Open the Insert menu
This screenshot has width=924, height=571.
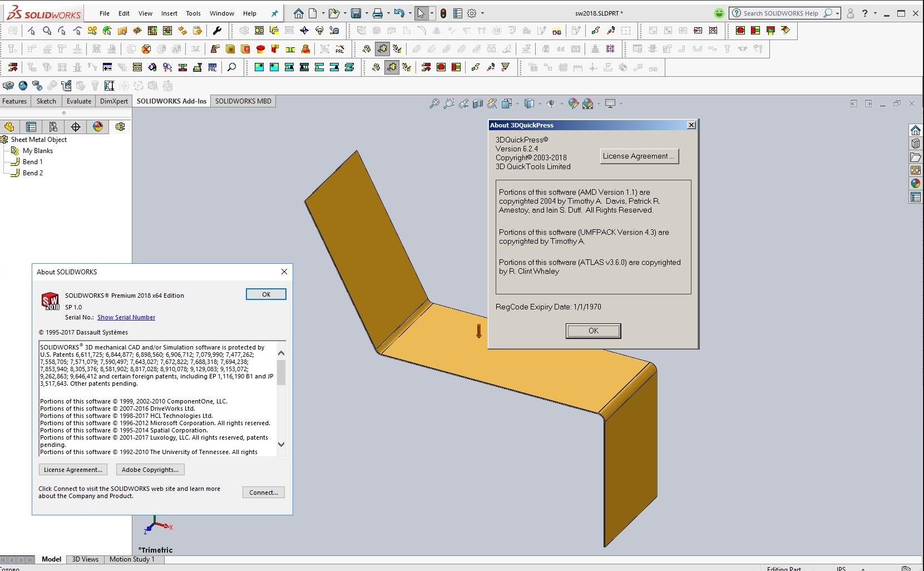169,13
